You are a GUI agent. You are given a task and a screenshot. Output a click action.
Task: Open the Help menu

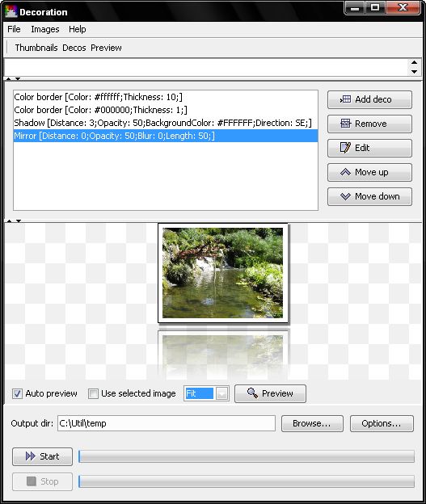tap(78, 29)
